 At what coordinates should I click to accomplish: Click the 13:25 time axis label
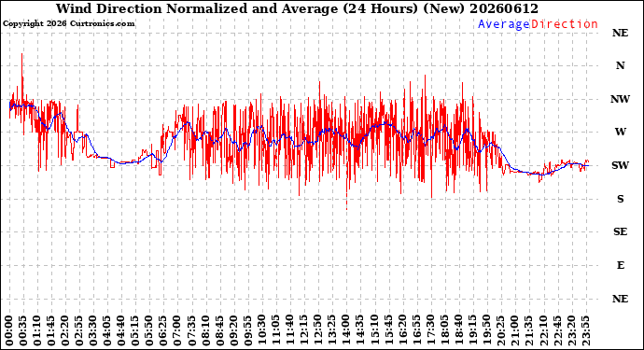(331, 331)
